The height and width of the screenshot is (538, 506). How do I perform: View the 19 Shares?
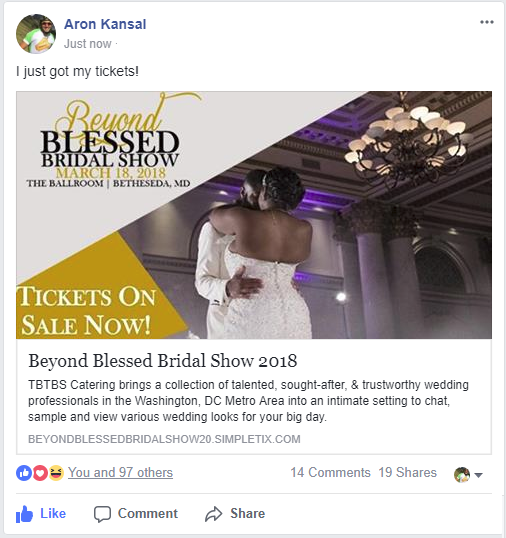(x=408, y=473)
